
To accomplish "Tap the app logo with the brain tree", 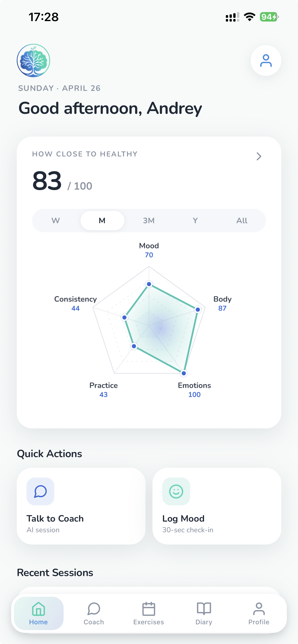I will click(33, 60).
